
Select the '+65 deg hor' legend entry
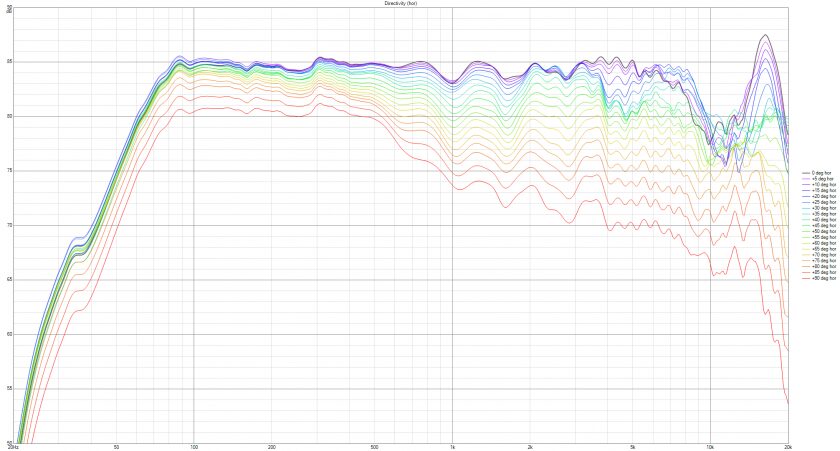click(820, 249)
